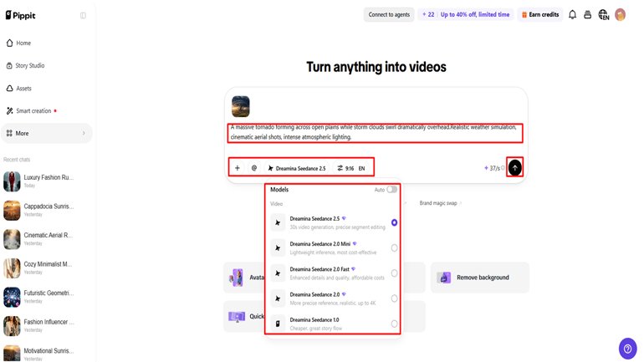Viewport: 644px width, 362px height.
Task: Open the 9:16 aspect ratio settings
Action: coord(345,168)
